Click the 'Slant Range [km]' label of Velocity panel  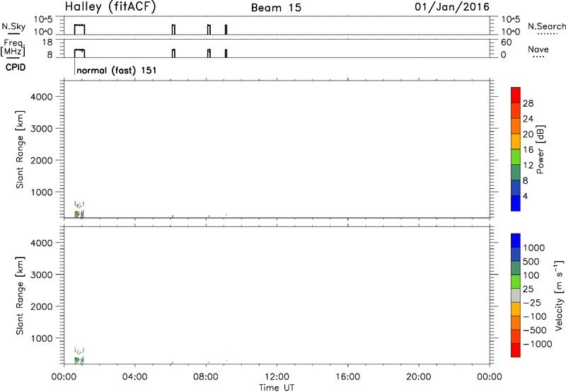(20, 296)
